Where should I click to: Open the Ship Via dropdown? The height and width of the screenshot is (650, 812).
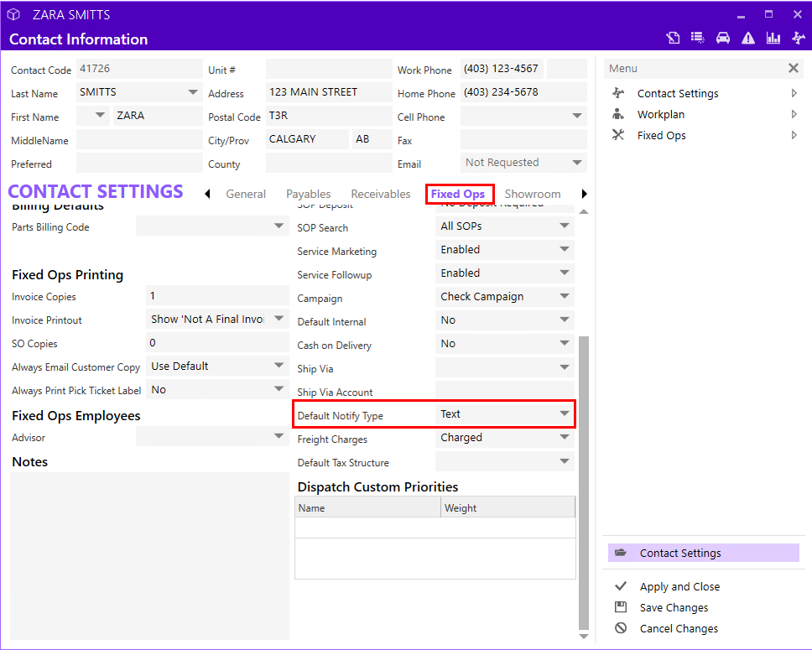pyautogui.click(x=565, y=367)
